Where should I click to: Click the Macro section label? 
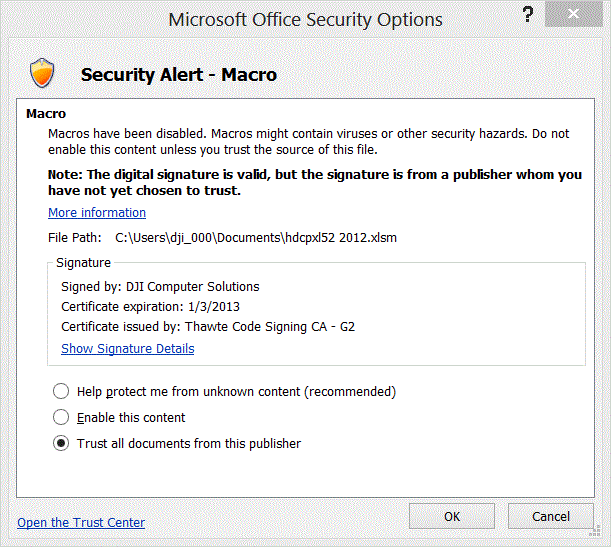[x=46, y=114]
